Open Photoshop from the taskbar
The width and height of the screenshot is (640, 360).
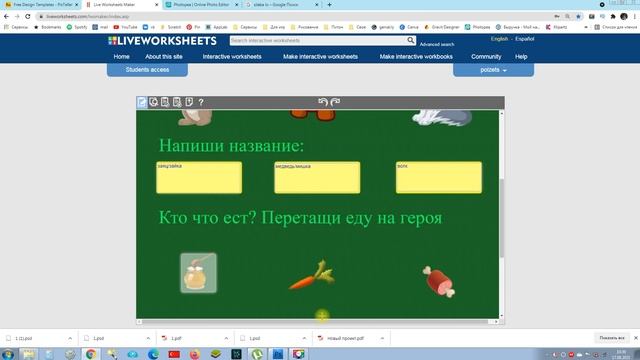click(278, 354)
